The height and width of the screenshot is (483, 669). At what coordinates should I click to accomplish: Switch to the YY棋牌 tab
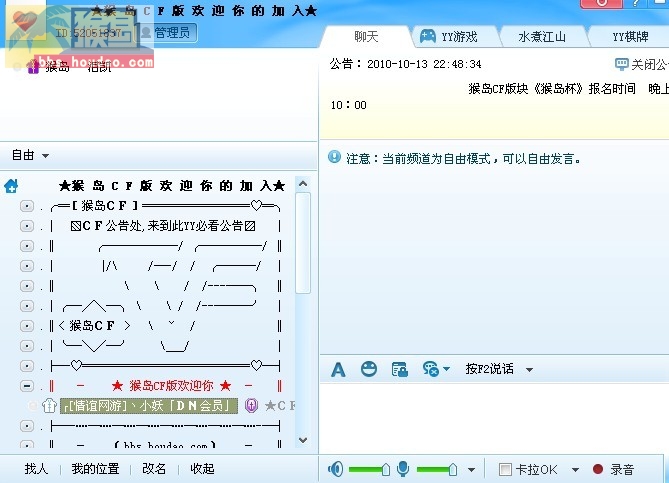(x=631, y=37)
